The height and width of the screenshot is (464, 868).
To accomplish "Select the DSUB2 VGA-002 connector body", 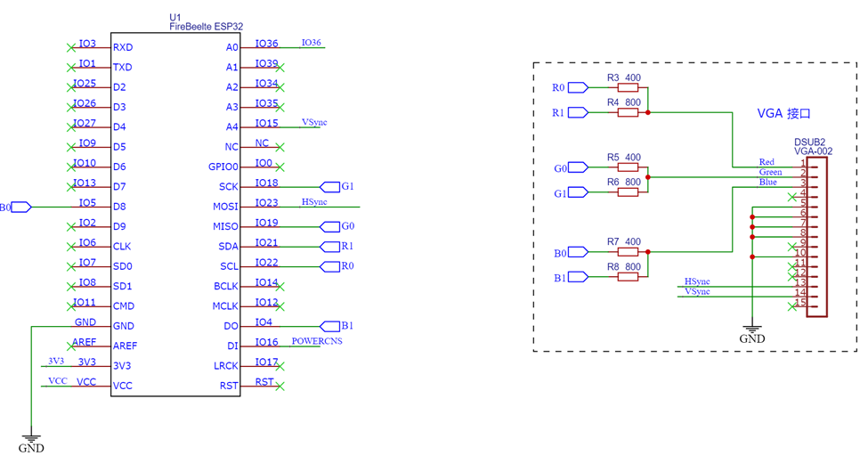I will coord(817,237).
